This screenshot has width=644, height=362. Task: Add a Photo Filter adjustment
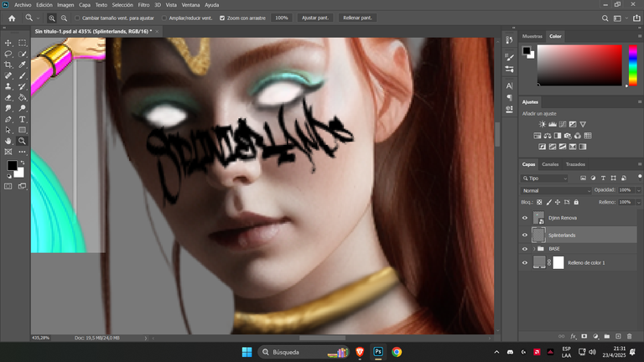click(x=568, y=136)
